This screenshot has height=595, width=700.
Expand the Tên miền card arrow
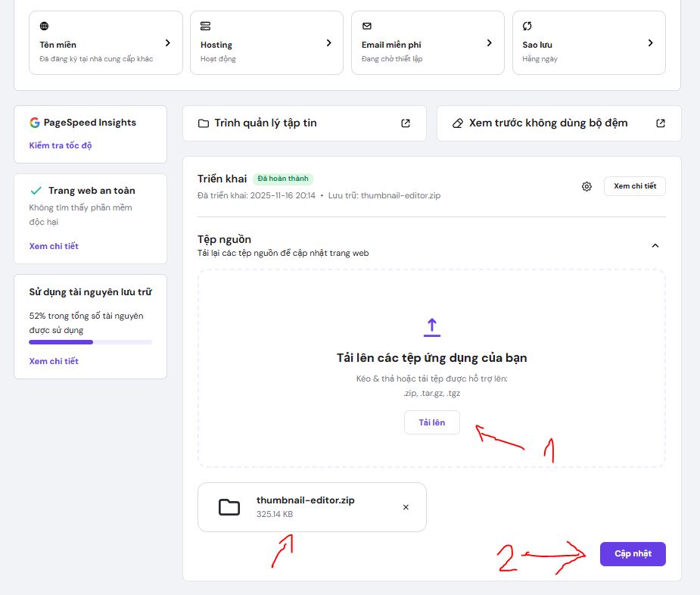click(x=168, y=43)
